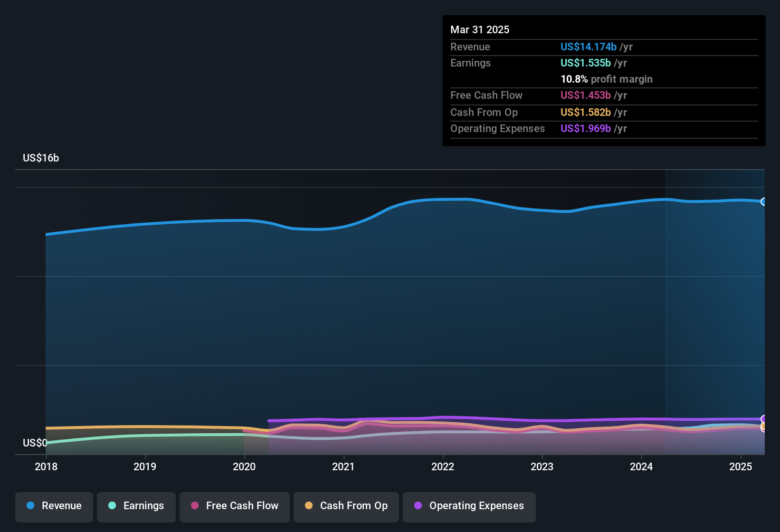Screen dimensions: 780x532
Task: Click the Revenue label in tooltip
Action: 470,47
